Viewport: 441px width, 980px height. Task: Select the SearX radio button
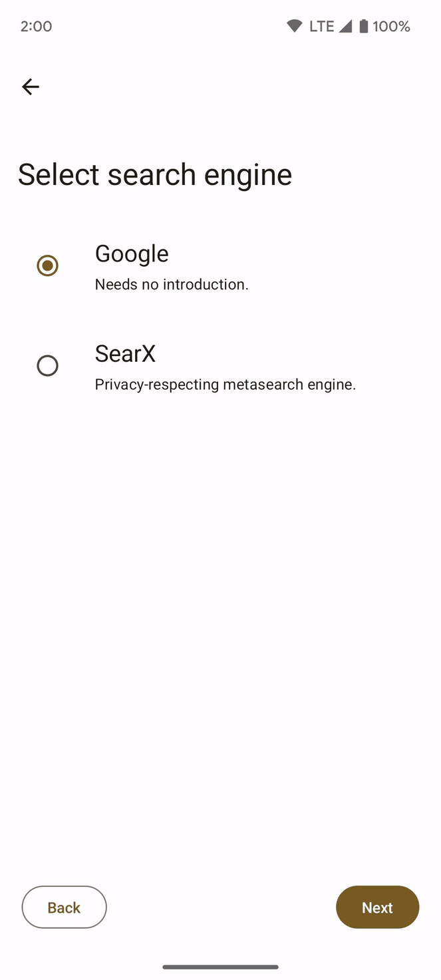(x=47, y=365)
